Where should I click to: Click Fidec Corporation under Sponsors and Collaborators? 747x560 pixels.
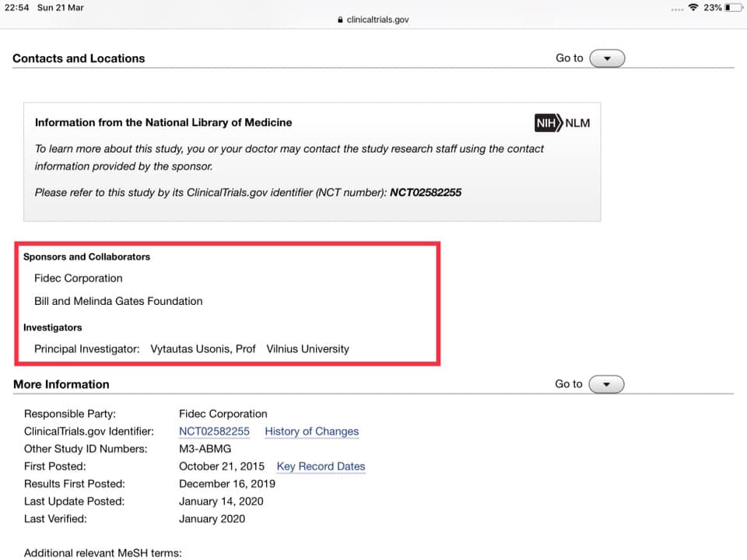pos(79,278)
